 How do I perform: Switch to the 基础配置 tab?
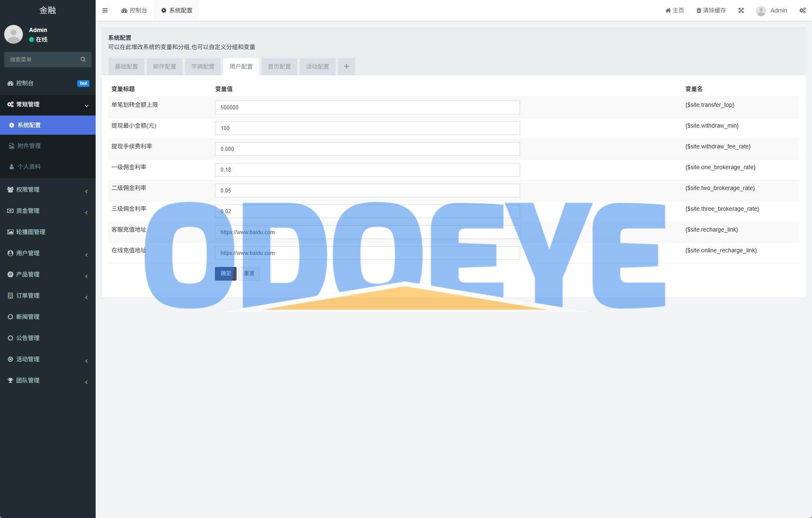[x=126, y=67]
